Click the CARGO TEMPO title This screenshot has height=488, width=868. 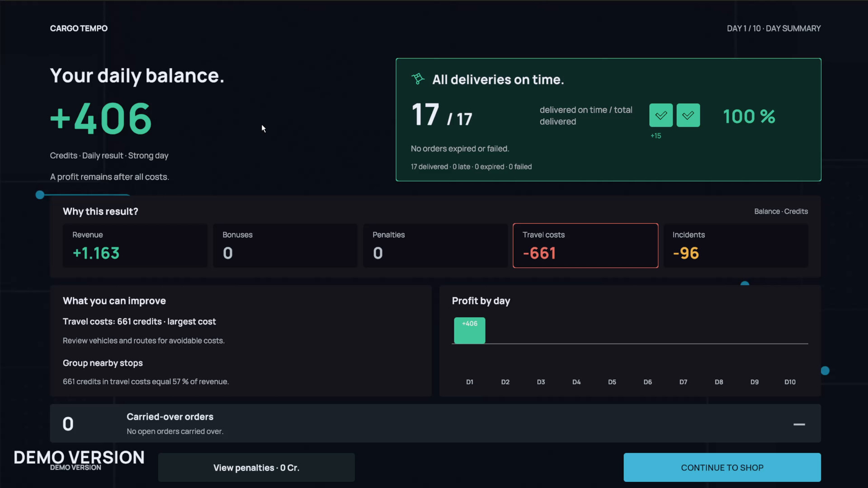point(79,28)
